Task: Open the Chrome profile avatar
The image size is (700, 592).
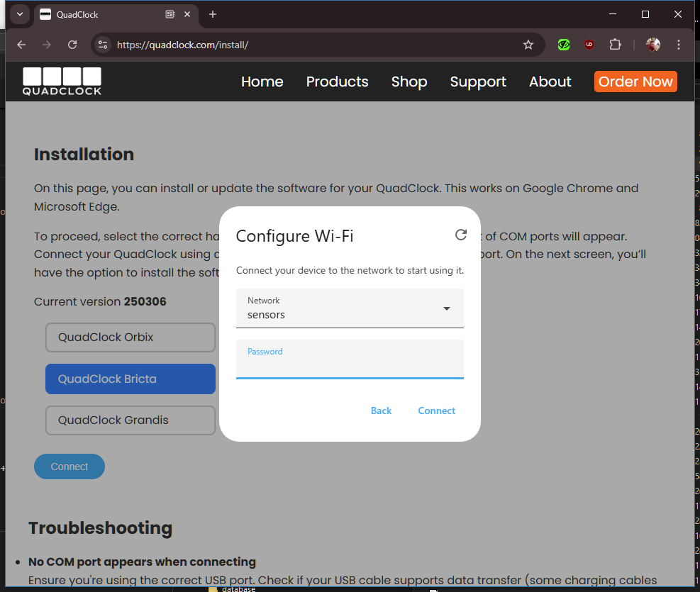Action: tap(652, 45)
